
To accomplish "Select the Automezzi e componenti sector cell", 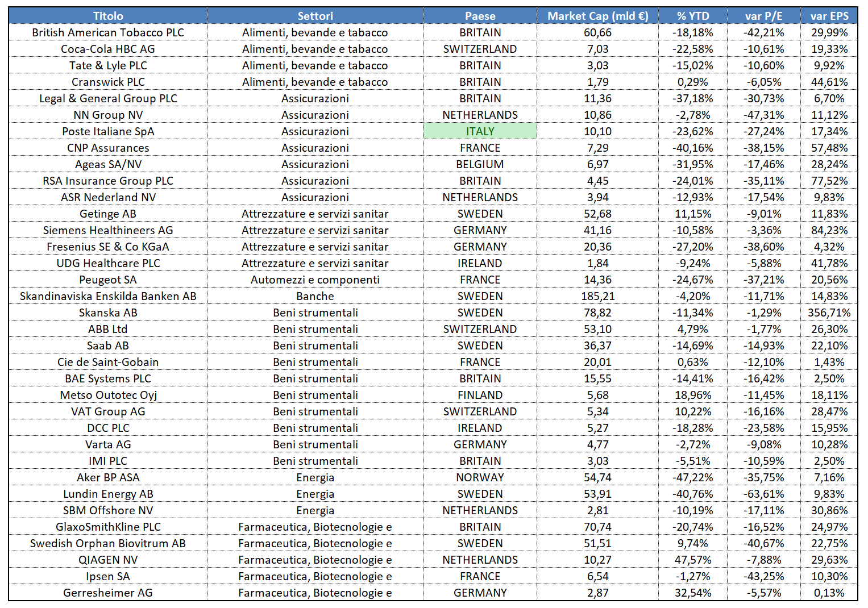I will (x=315, y=280).
